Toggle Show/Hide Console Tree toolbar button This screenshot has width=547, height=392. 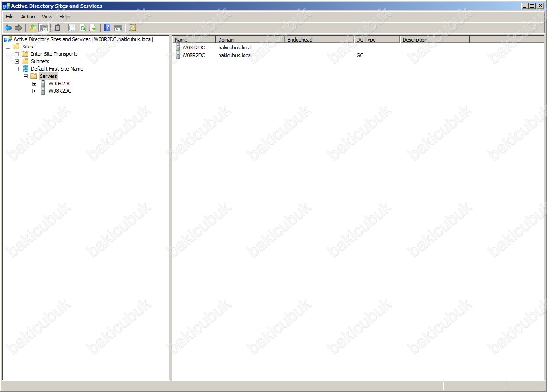click(44, 28)
